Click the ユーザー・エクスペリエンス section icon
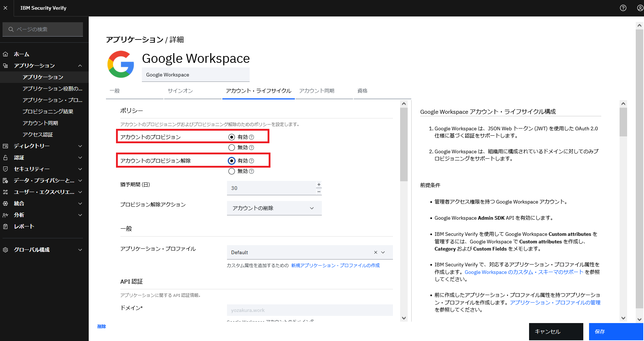Viewport: 644px width, 341px height. pos(5,192)
